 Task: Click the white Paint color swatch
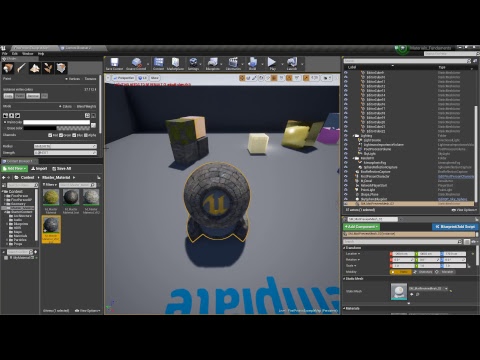56,122
